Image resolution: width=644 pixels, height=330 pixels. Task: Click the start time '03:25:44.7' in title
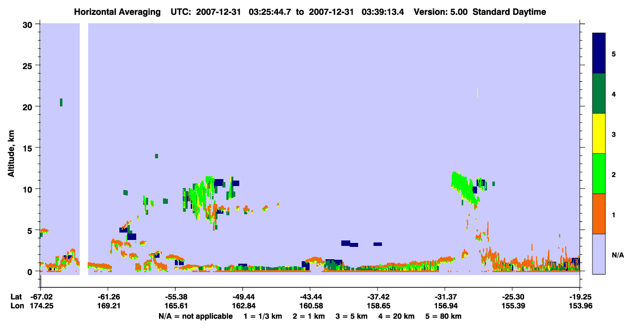[271, 12]
